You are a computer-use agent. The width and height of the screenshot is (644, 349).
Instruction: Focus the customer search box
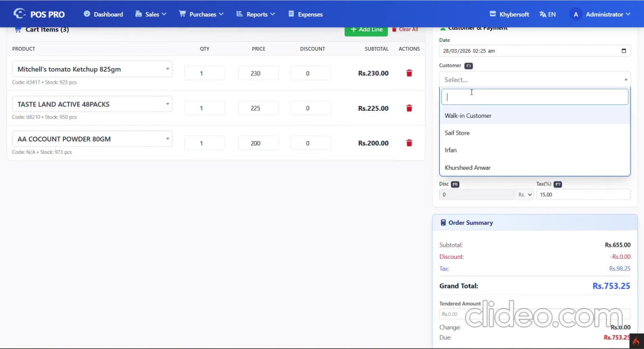[x=535, y=97]
